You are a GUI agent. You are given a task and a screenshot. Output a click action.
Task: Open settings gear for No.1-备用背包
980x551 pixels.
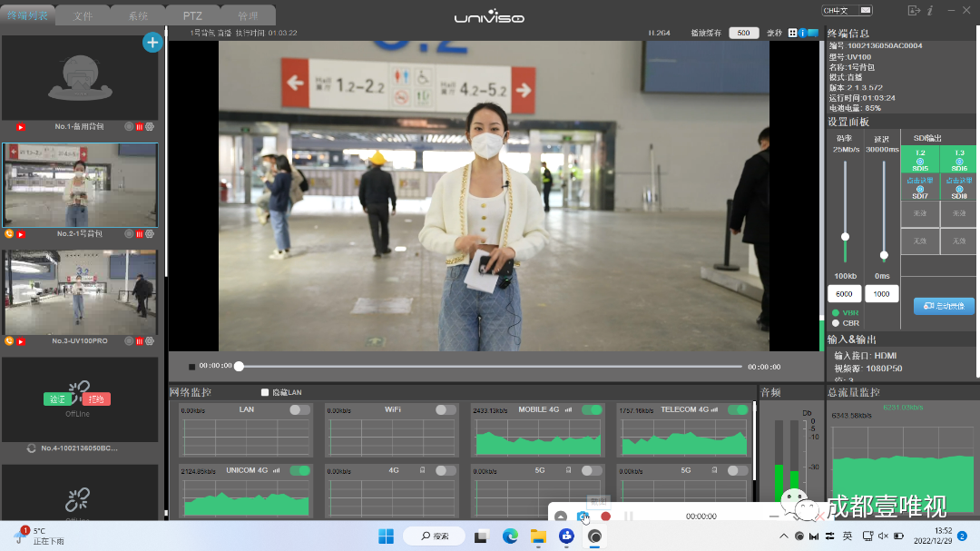tap(150, 127)
